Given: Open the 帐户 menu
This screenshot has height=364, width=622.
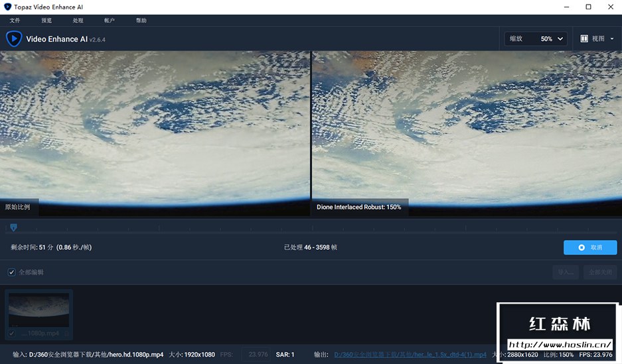Looking at the screenshot, I should 110,21.
